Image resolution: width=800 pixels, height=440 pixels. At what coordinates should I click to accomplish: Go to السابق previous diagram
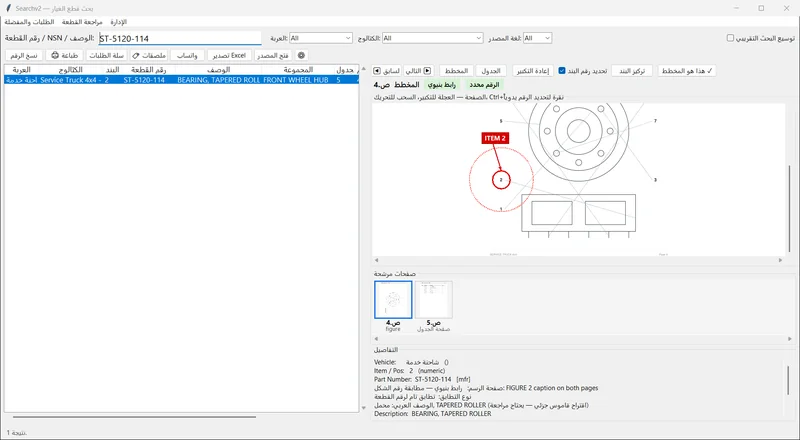click(386, 71)
